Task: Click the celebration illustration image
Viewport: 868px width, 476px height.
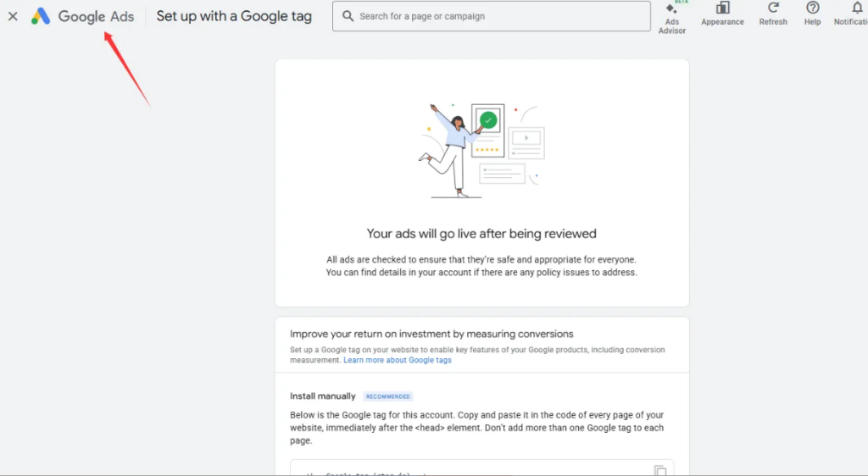Action: click(x=481, y=151)
